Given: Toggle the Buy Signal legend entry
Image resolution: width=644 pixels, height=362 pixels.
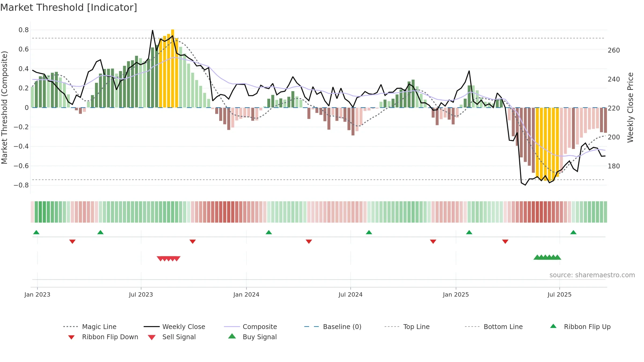Looking at the screenshot, I should 252,337.
